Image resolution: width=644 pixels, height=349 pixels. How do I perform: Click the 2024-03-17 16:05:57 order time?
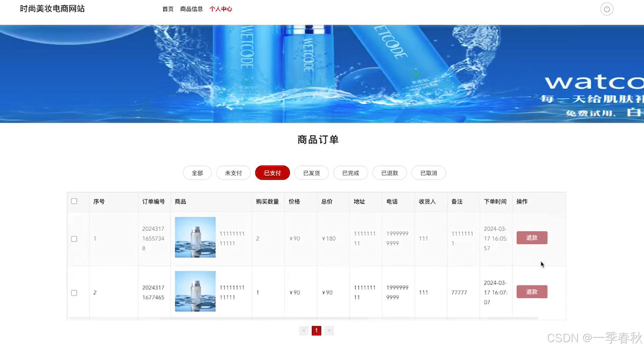496,239
